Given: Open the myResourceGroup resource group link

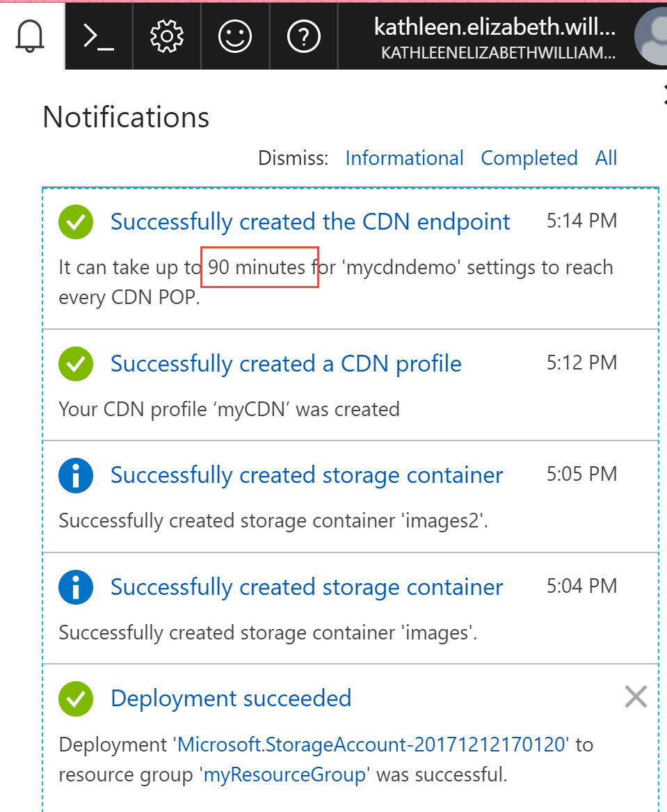Looking at the screenshot, I should [284, 774].
